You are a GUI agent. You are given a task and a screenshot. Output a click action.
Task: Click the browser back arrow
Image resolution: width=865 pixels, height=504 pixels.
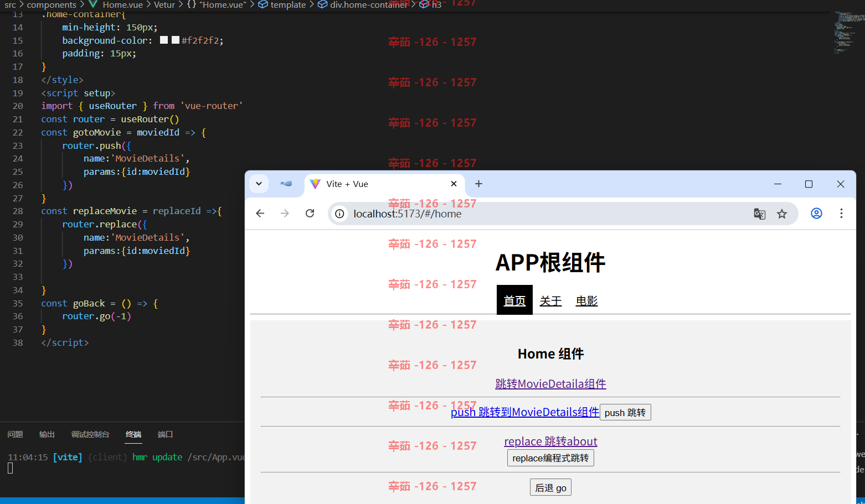coord(260,214)
